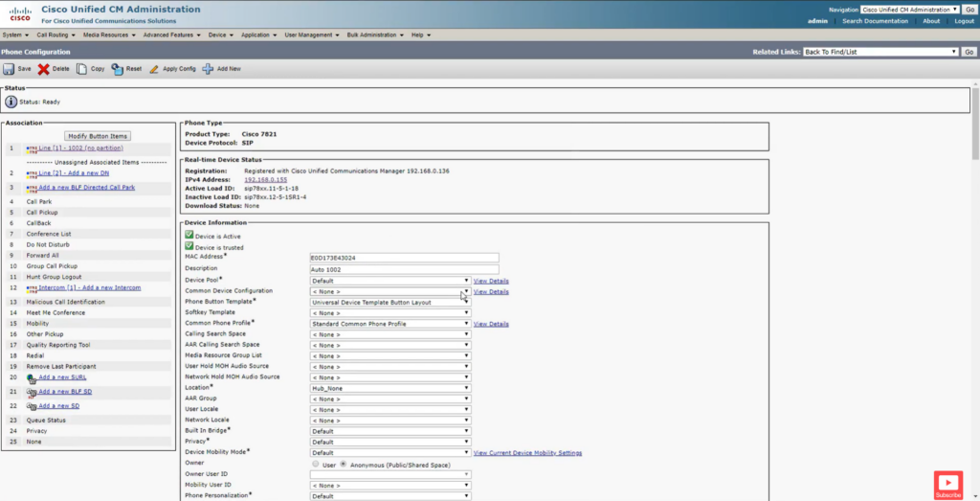Click the Modify Button Items button
Viewport: 980px width, 501px height.
click(x=98, y=136)
